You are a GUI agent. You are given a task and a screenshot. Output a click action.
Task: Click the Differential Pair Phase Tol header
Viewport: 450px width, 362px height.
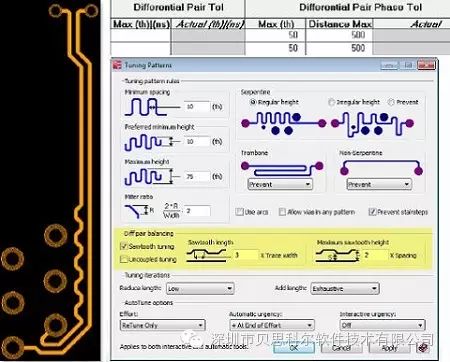[x=361, y=8]
